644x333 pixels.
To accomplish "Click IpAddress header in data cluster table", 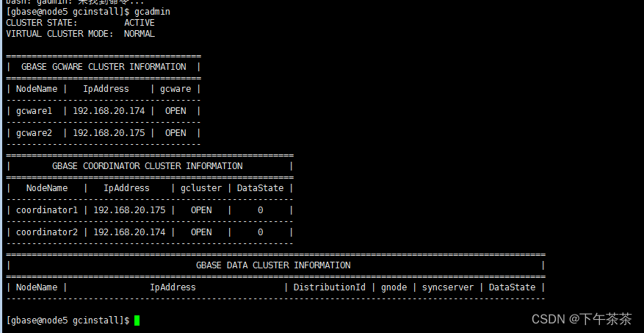I will pyautogui.click(x=173, y=287).
